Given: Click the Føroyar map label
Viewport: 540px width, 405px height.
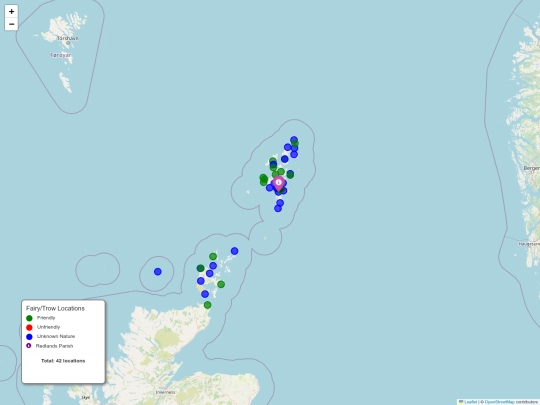Looking at the screenshot, I should click(x=61, y=55).
